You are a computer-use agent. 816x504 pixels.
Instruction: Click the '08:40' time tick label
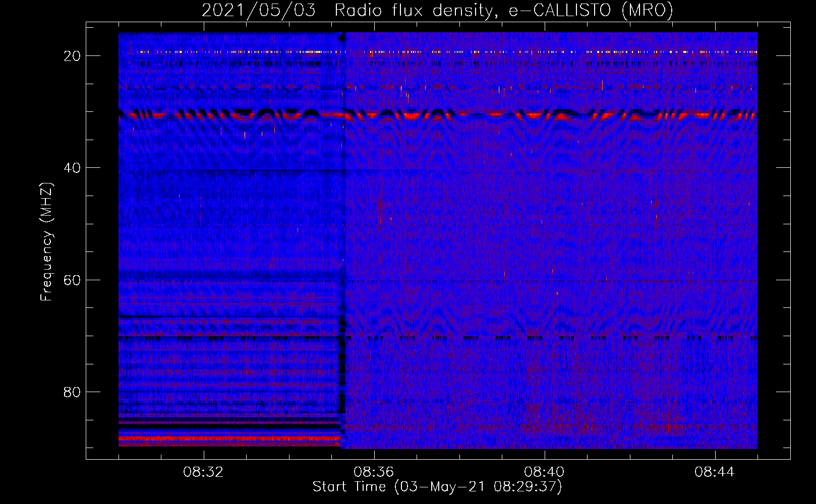point(544,472)
